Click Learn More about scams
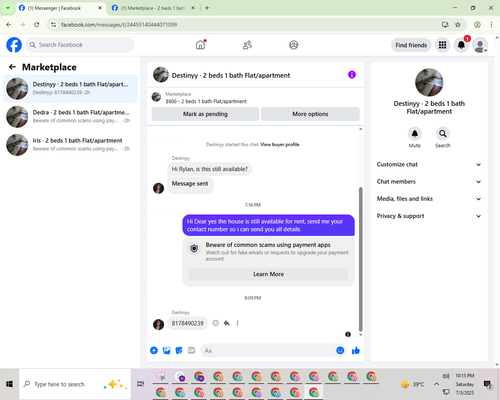The height and width of the screenshot is (400, 500). 268,274
